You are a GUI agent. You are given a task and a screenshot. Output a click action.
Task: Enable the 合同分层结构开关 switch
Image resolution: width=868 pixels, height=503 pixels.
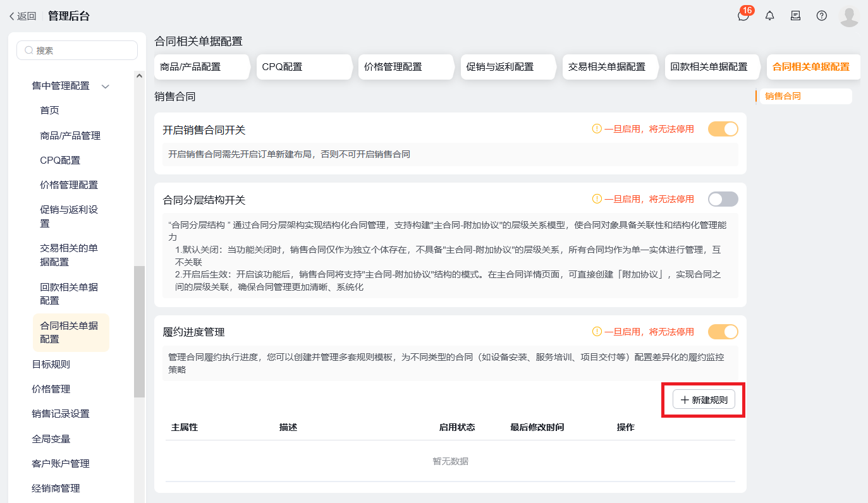[x=723, y=199]
